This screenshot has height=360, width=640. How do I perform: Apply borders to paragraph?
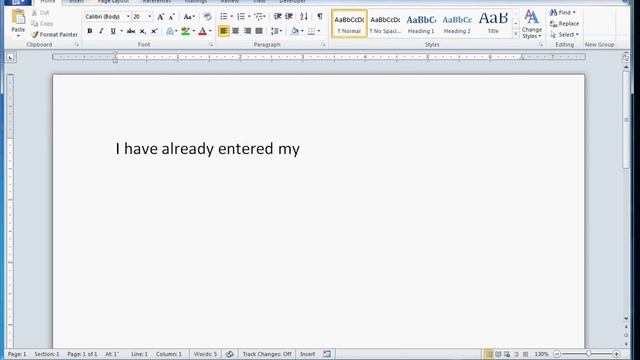coord(311,31)
